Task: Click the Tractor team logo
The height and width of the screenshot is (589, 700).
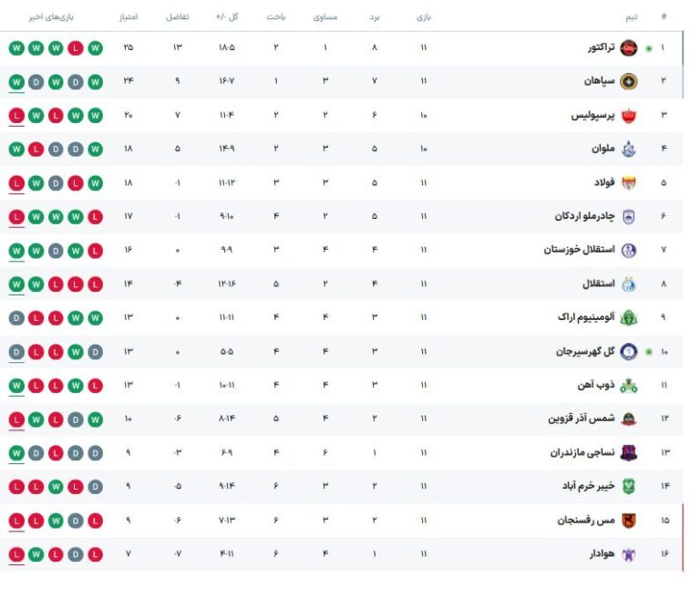Action: pos(629,47)
